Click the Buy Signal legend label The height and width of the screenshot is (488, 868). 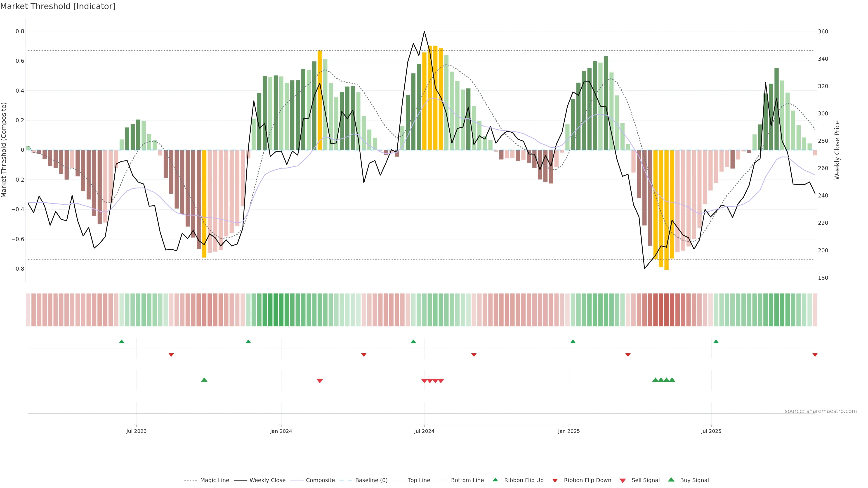(x=694, y=480)
